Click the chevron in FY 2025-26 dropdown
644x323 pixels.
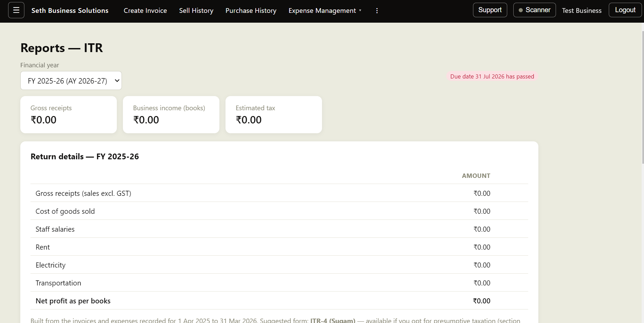tap(117, 80)
